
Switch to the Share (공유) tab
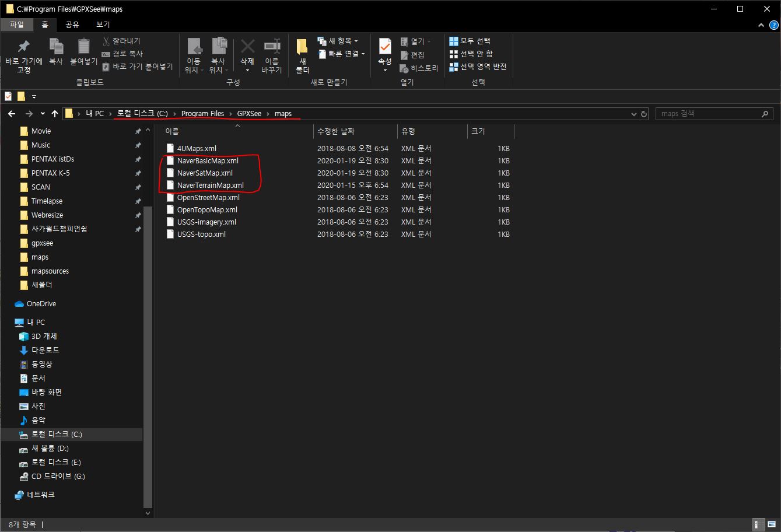pyautogui.click(x=72, y=24)
